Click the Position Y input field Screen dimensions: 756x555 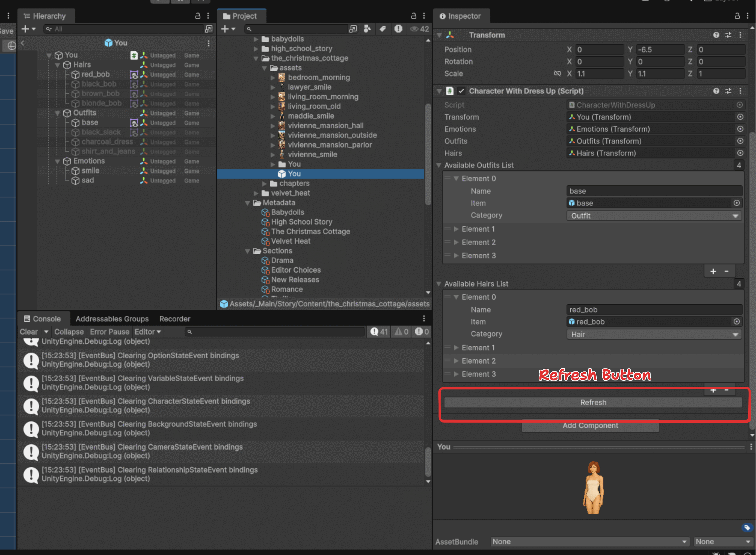point(660,50)
